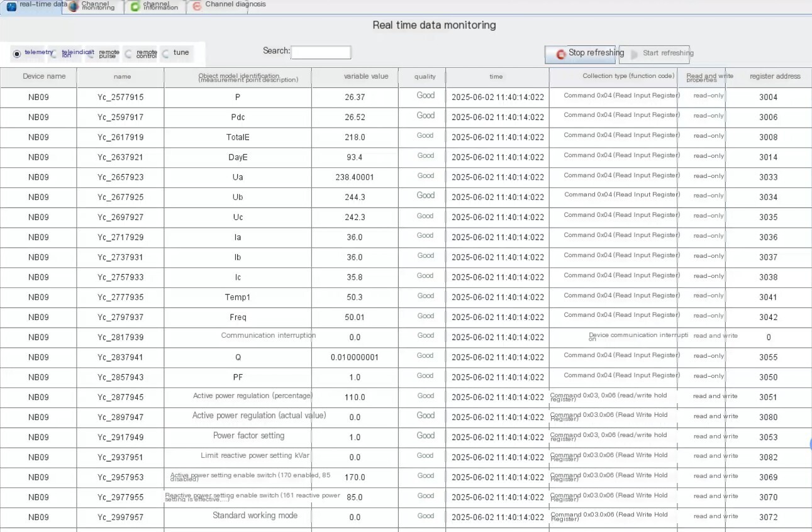This screenshot has width=812, height=532.
Task: Click the Ub value 244.3
Action: pos(355,197)
